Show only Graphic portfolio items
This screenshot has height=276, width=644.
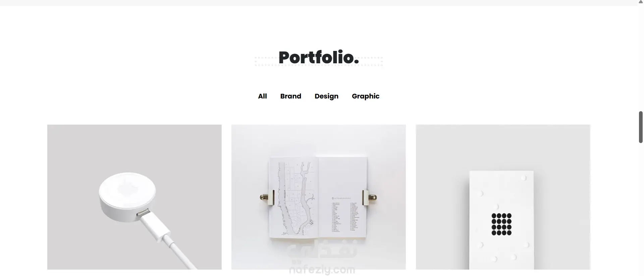point(366,96)
